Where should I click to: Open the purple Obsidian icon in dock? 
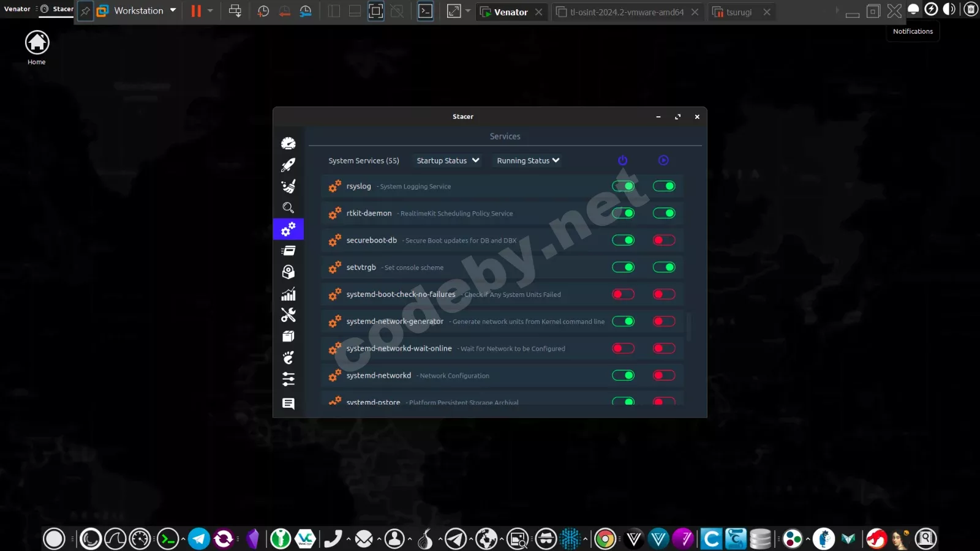253,539
